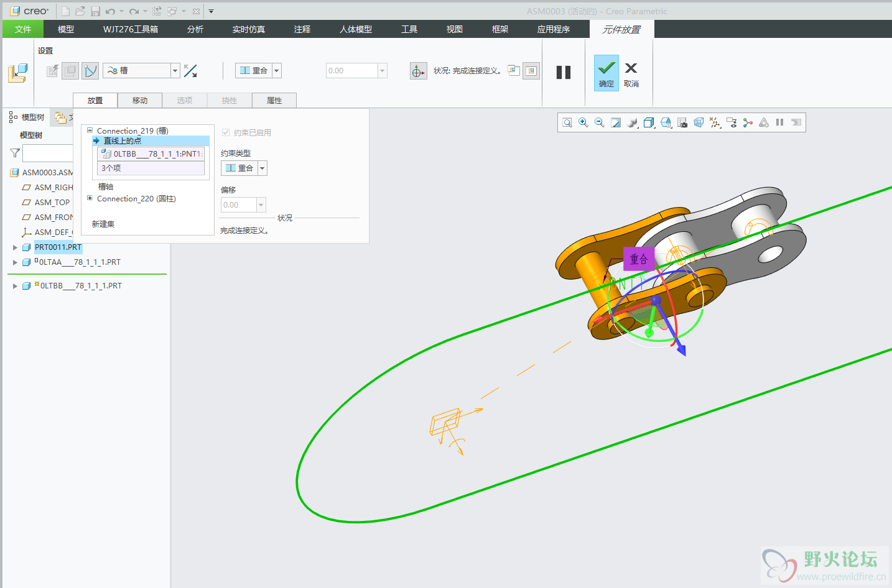Open the WJT276工具箱 ribbon tab
Image resolution: width=892 pixels, height=588 pixels.
(131, 29)
